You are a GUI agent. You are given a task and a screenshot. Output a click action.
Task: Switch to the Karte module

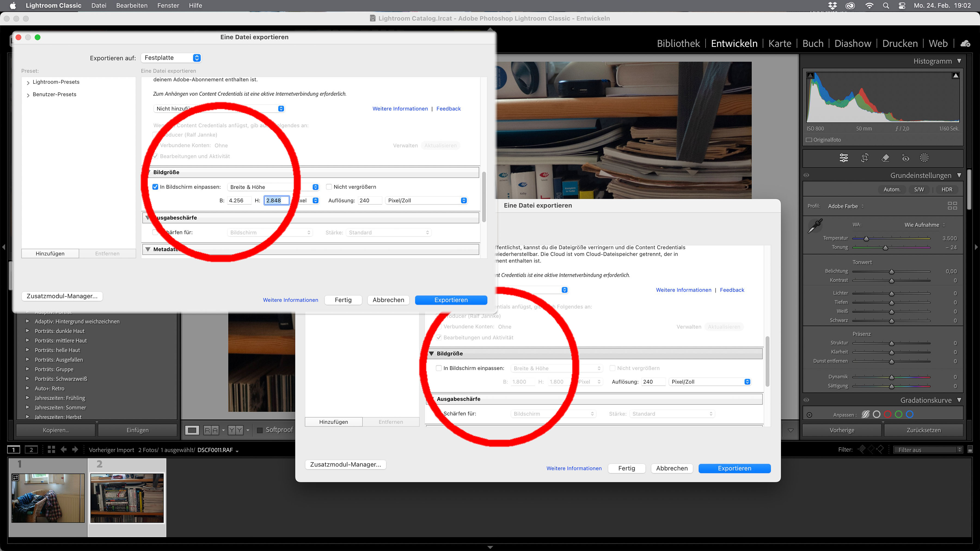coord(780,44)
